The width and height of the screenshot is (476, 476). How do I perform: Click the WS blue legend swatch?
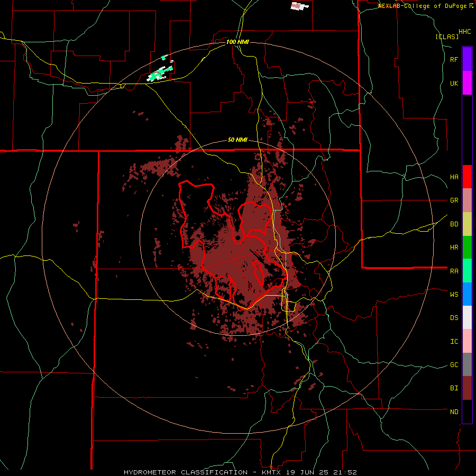click(x=467, y=294)
